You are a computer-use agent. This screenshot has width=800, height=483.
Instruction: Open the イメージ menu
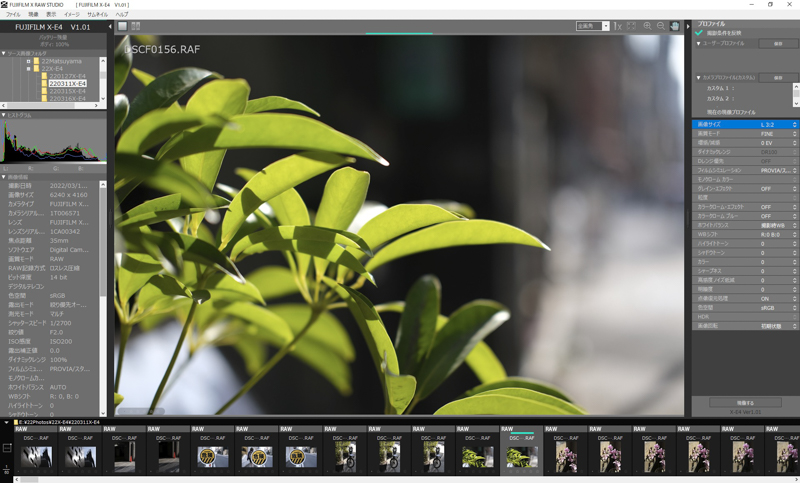tap(71, 14)
